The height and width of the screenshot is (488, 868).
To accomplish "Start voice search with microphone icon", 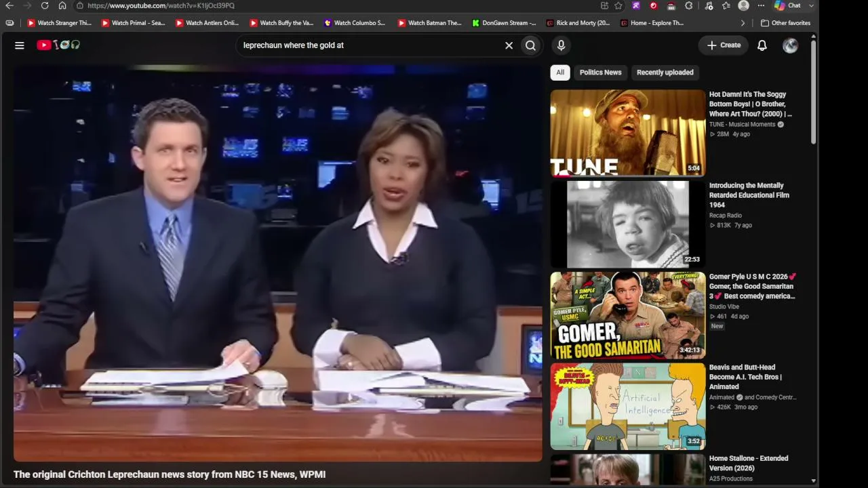I will 561,45.
